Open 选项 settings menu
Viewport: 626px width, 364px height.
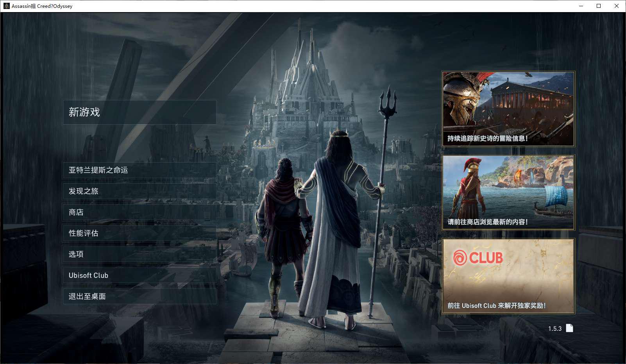pos(140,254)
